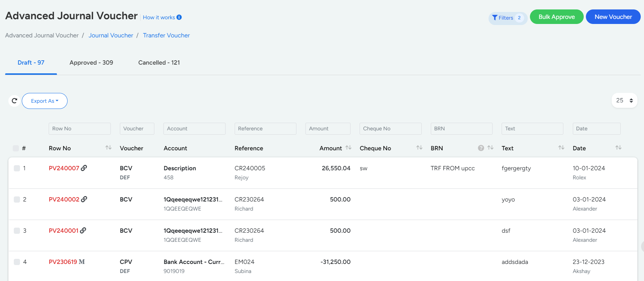644x281 pixels.
Task: Open the 25 rows-per-page selector
Action: (624, 101)
